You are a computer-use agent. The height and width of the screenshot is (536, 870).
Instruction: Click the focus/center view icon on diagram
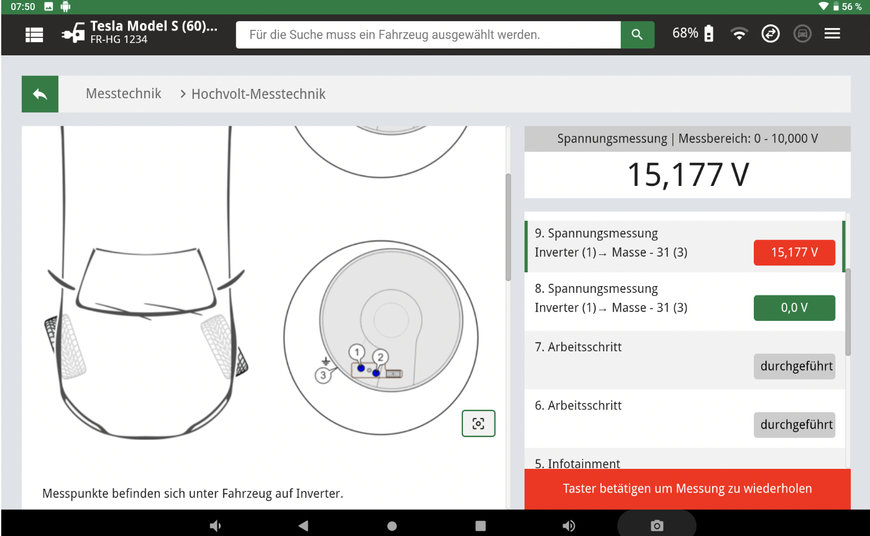[x=478, y=424]
